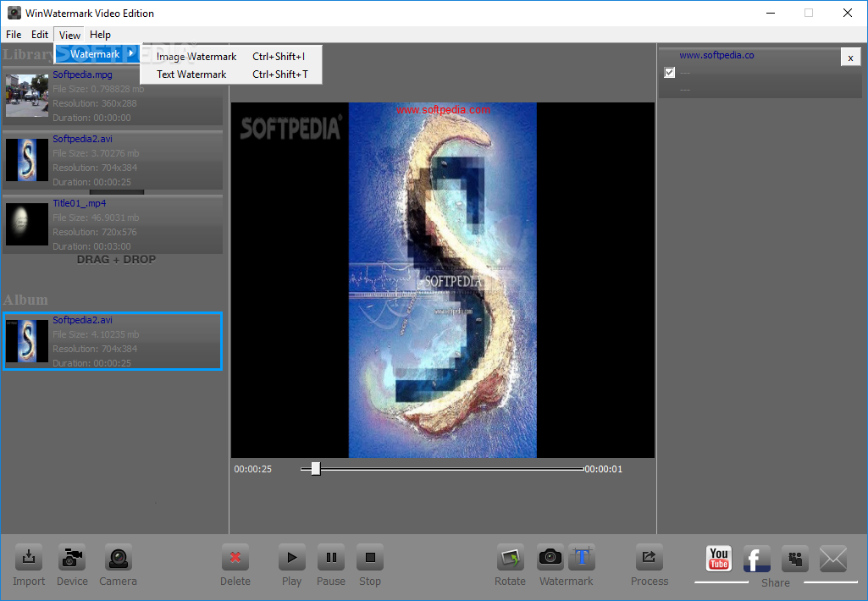Image resolution: width=868 pixels, height=601 pixels.
Task: Open the Device capture tool
Action: click(72, 559)
